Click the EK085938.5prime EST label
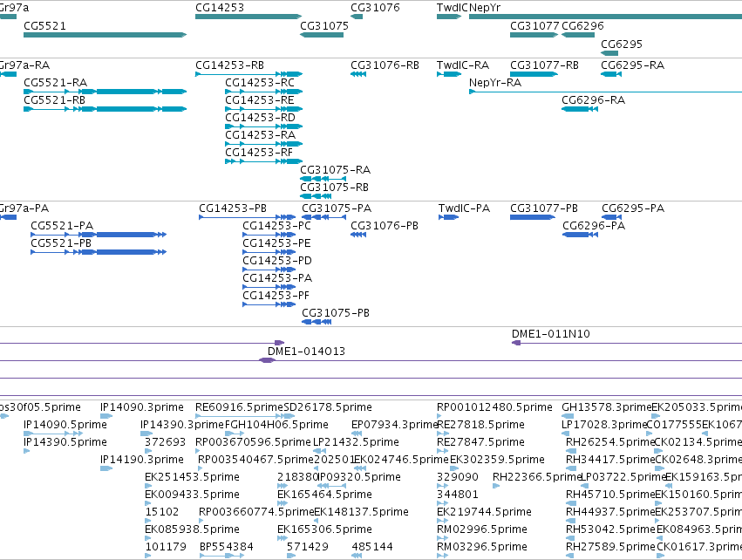This screenshot has height=560, width=742. [x=192, y=529]
